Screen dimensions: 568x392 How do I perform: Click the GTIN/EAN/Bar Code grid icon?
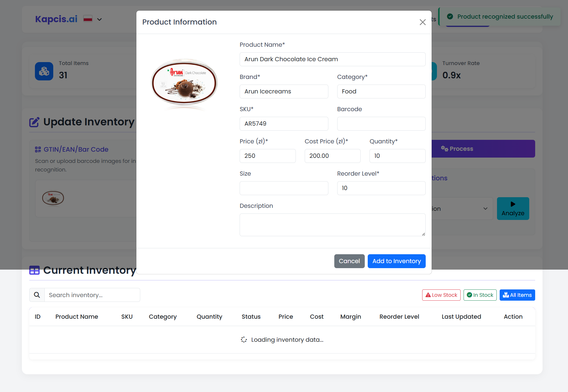(x=38, y=149)
